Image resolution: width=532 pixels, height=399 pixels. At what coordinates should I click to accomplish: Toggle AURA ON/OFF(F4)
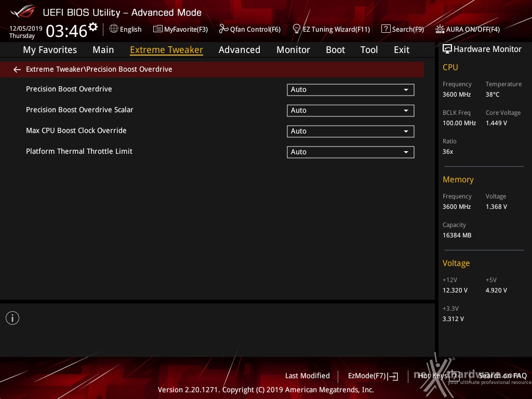[473, 30]
